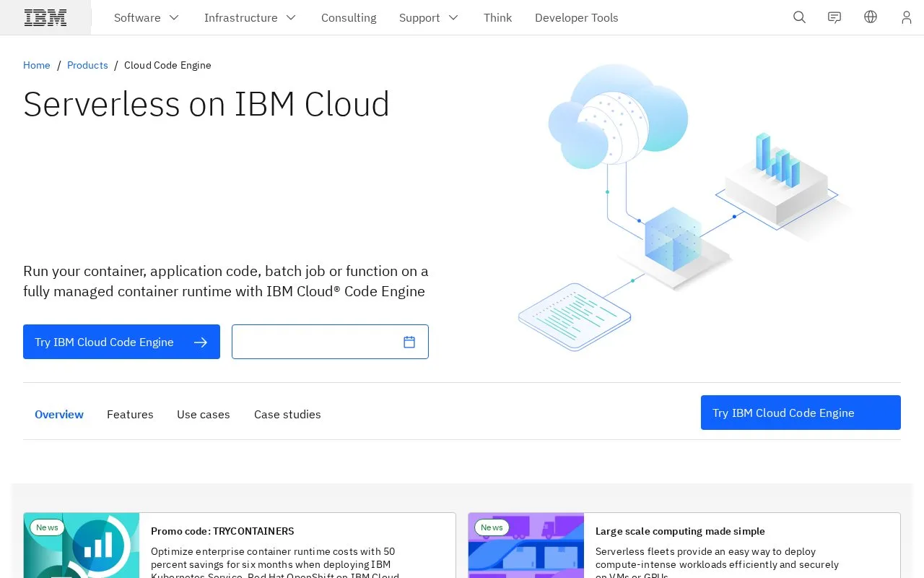Viewport: 924px width, 578px height.
Task: Click arrow icon on Try IBM Cloud Code Engine button
Action: coord(201,342)
